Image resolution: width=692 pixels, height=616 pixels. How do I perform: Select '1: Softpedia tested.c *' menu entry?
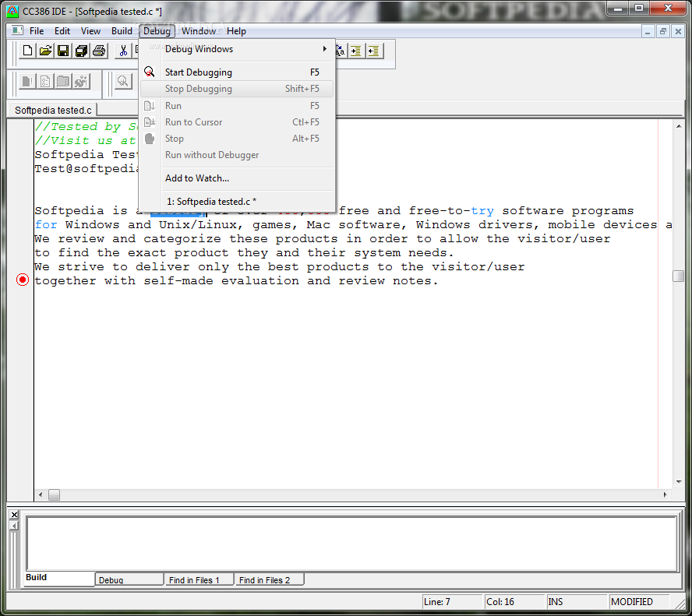[x=237, y=202]
